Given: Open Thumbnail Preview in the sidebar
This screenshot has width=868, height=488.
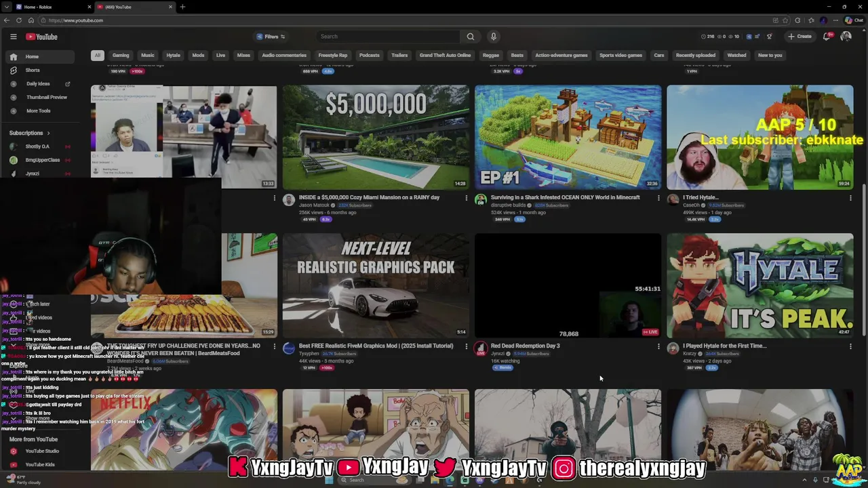Looking at the screenshot, I should pos(41,98).
